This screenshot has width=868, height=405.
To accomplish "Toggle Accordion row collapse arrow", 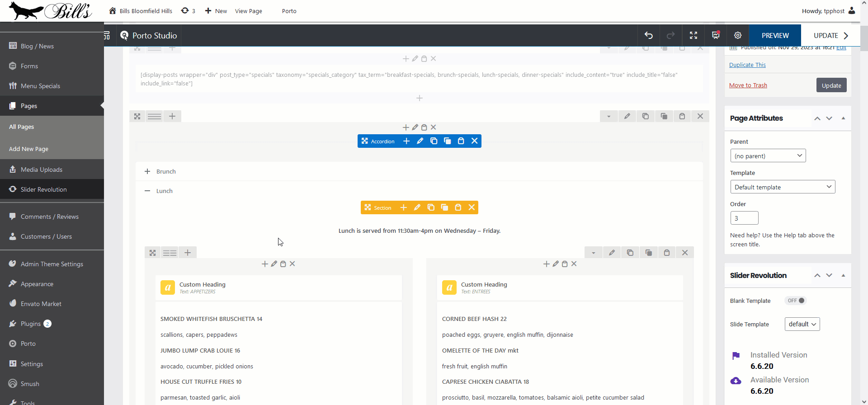I will coord(609,116).
